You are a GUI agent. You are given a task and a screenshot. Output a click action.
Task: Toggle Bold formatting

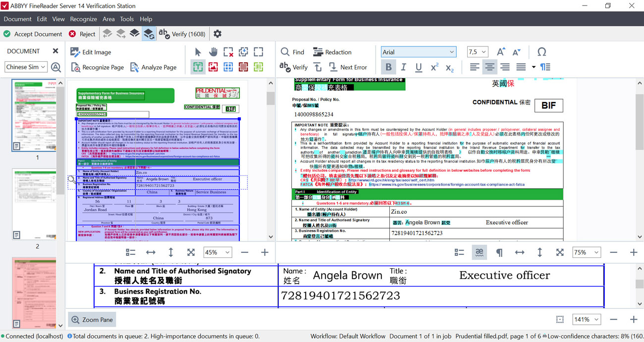click(x=388, y=67)
